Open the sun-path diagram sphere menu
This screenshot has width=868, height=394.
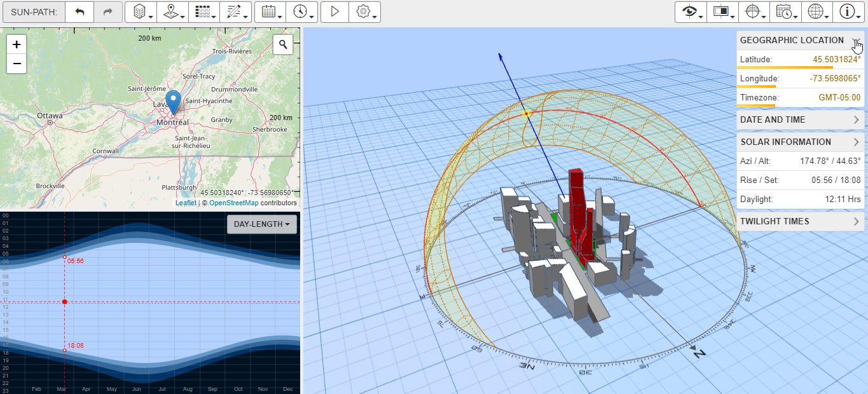point(754,12)
